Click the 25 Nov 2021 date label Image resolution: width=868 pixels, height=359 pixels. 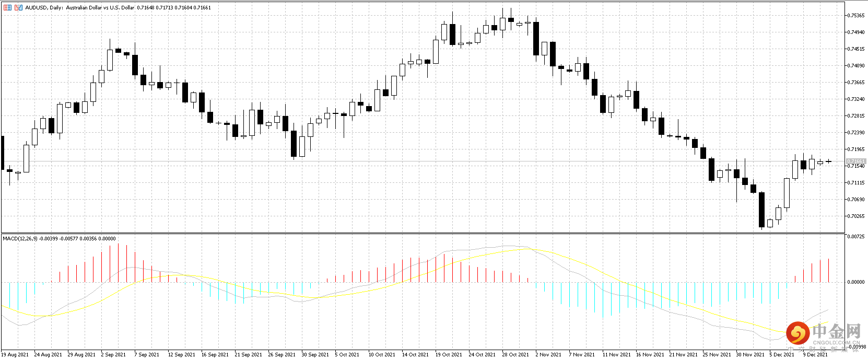coord(717,354)
